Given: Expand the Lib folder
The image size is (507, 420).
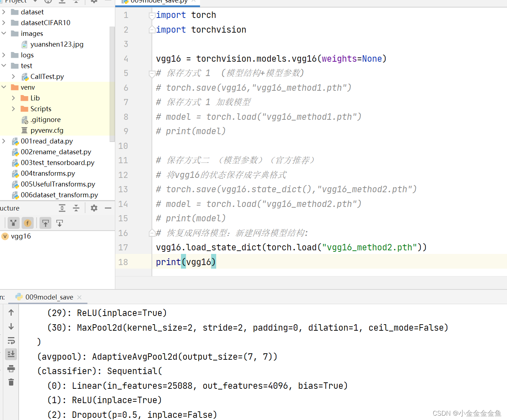Looking at the screenshot, I should (x=13, y=98).
